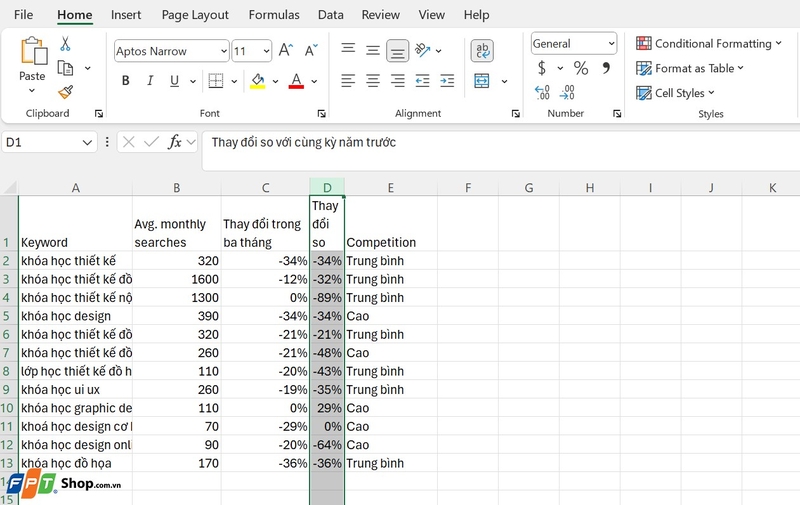
Task: Open the View tab
Action: 432,15
